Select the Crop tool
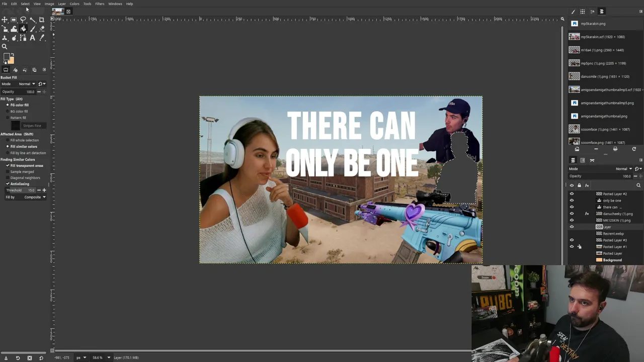 click(42, 20)
